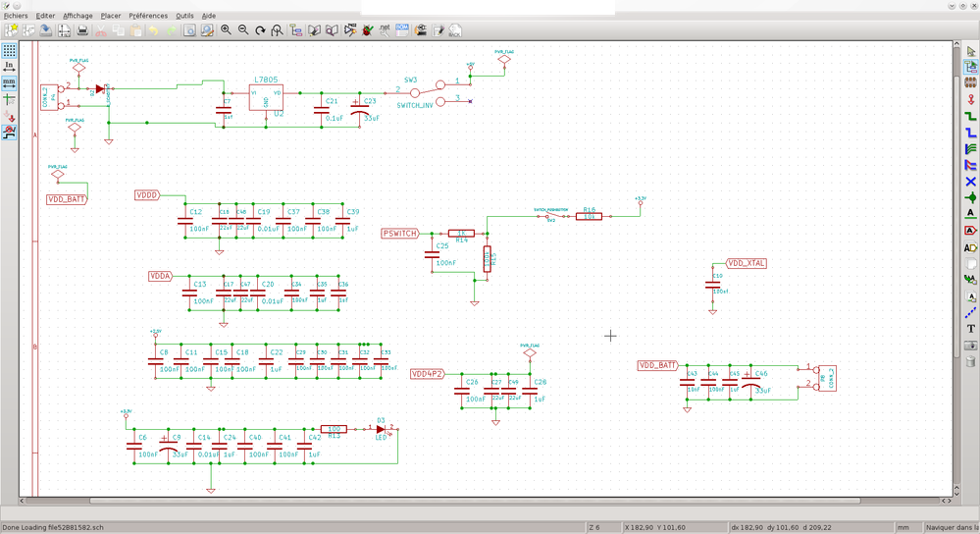
Task: Select the wire-to-bus entry tool
Action: [970, 149]
